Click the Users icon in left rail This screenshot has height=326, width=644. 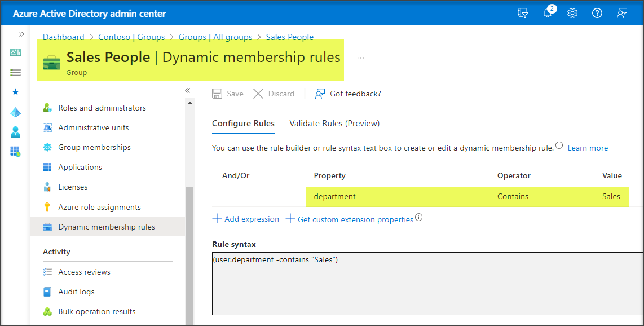click(x=15, y=132)
